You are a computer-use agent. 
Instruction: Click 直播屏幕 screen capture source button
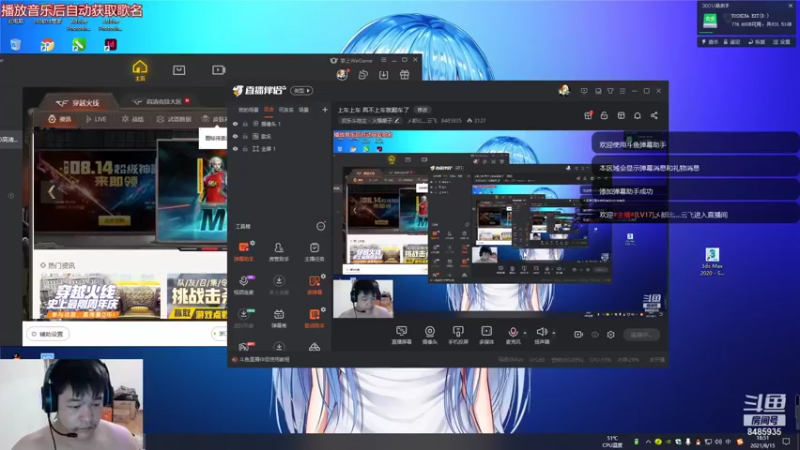click(x=402, y=335)
